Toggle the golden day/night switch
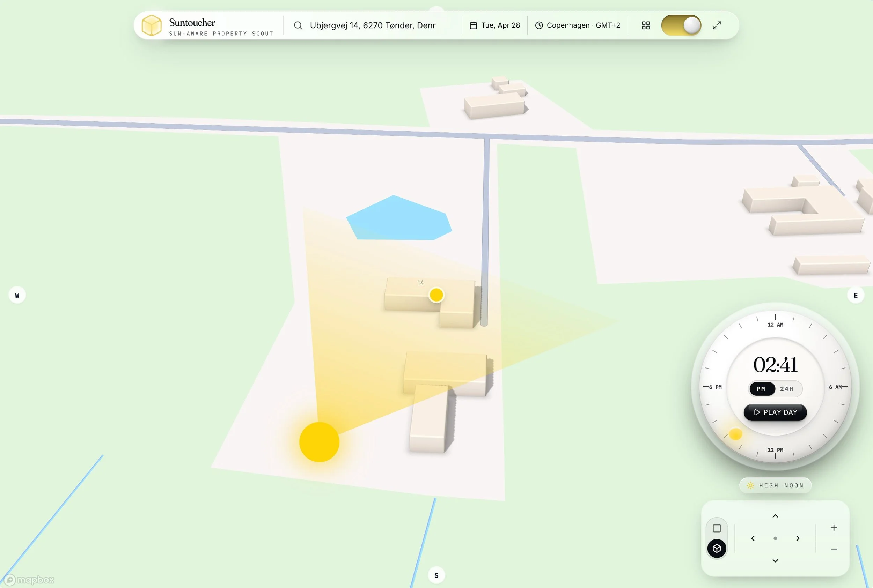The height and width of the screenshot is (588, 873). 681,25
